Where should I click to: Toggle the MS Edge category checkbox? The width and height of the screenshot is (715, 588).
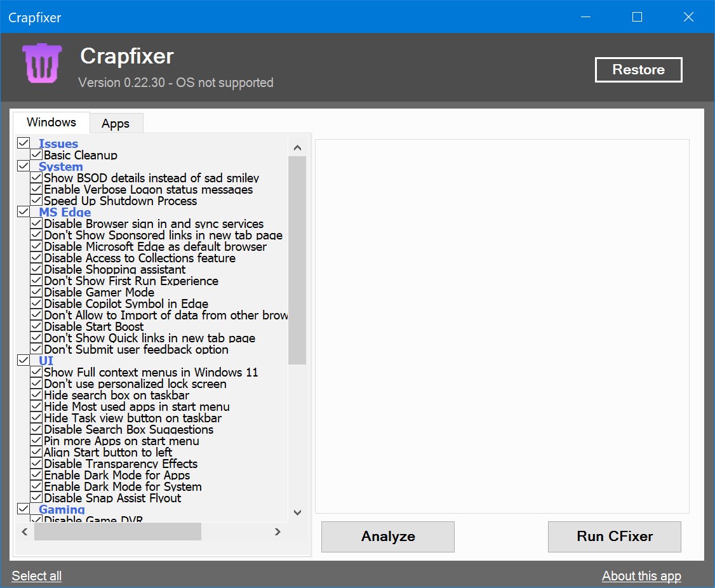pos(23,211)
